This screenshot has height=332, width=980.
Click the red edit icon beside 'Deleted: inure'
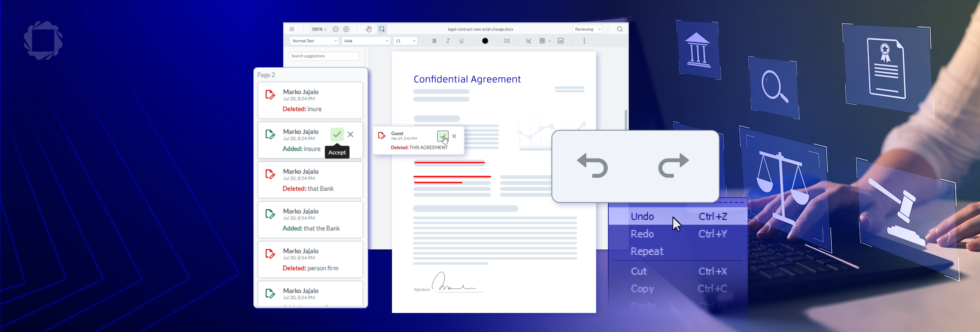click(270, 95)
